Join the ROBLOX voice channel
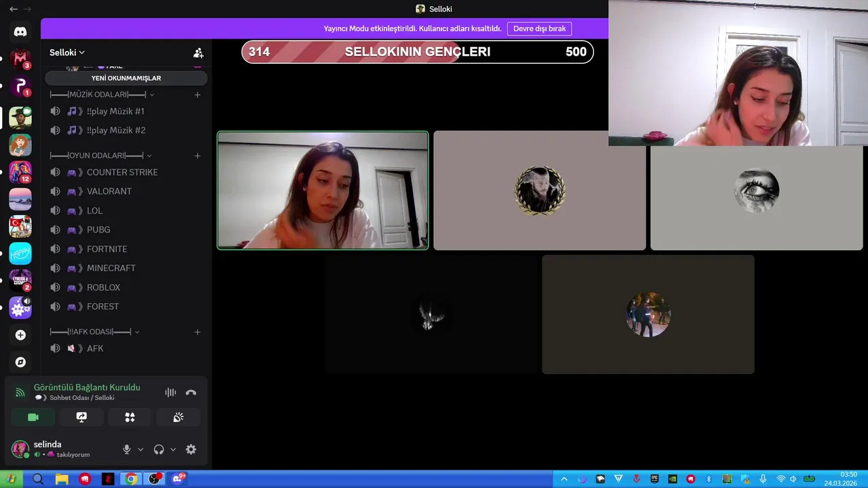The height and width of the screenshot is (488, 868). coord(126,287)
